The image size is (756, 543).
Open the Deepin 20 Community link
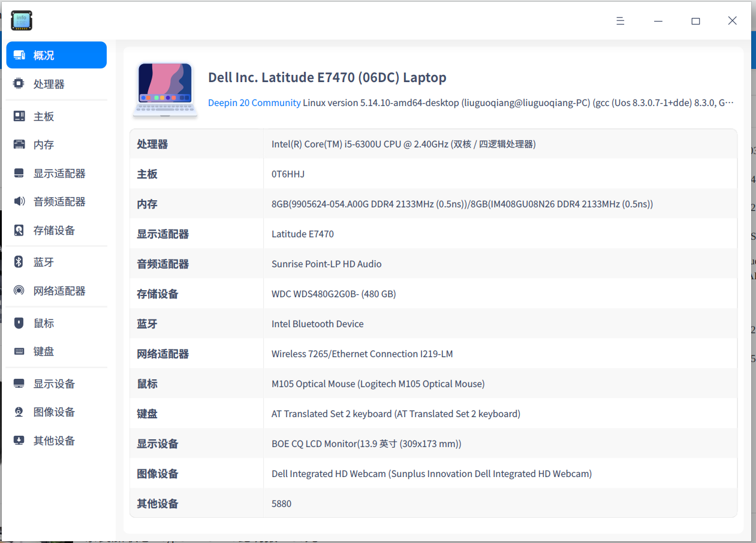pos(254,102)
